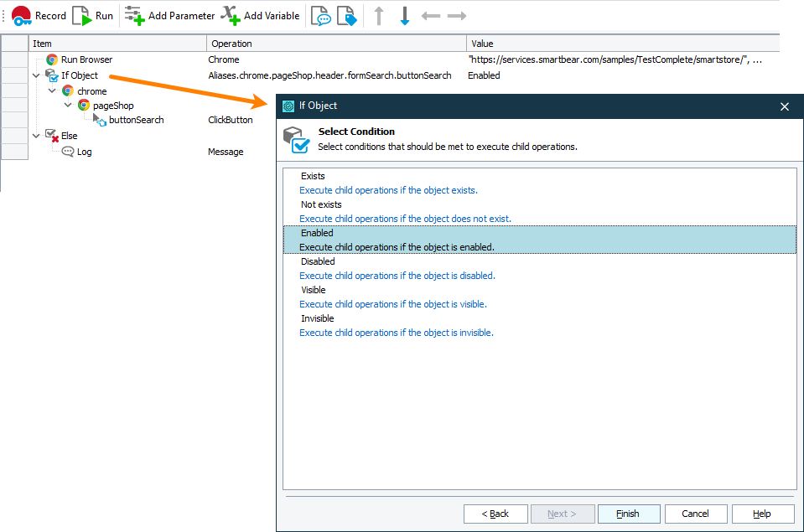This screenshot has height=532, width=804.
Task: Click the pageShop node icon
Action: point(84,106)
